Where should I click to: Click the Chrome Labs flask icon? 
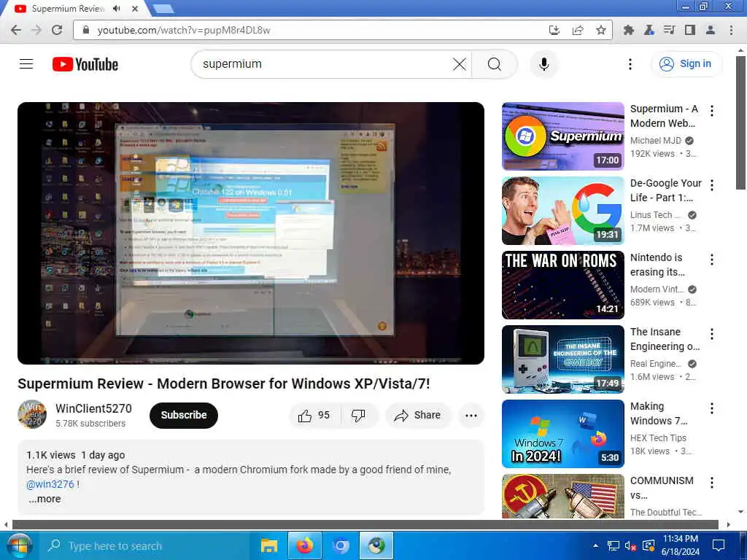click(x=649, y=30)
